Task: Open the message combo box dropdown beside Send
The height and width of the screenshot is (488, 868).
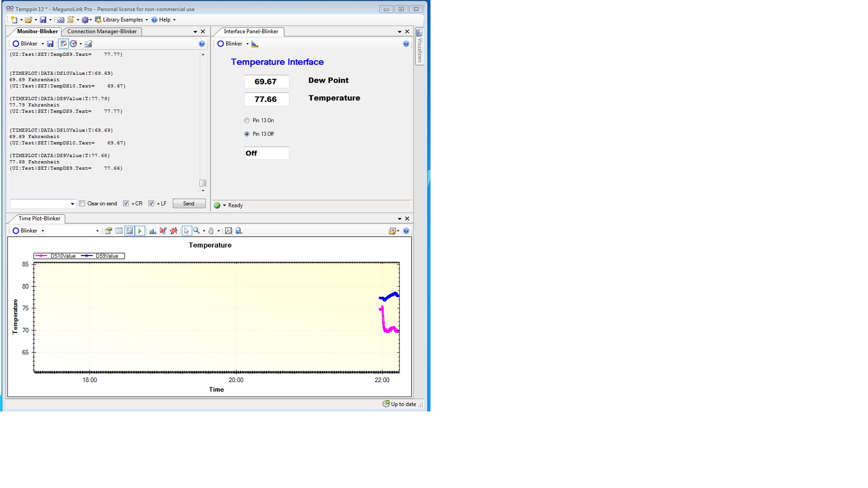Action: (x=72, y=204)
